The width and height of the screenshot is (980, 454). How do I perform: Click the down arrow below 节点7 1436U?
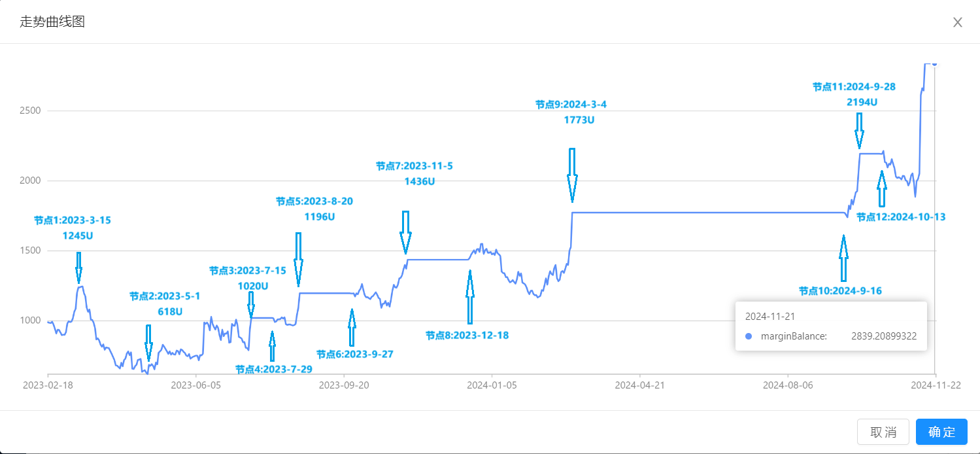(x=405, y=232)
